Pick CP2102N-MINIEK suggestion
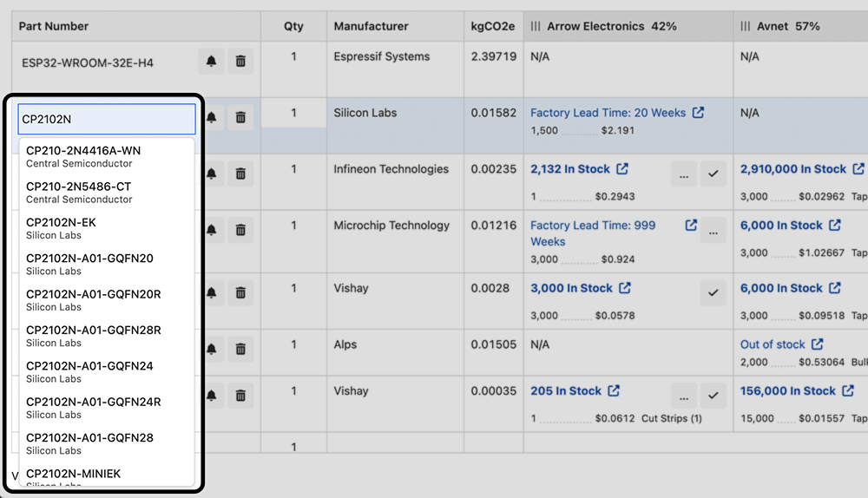 tap(107, 475)
